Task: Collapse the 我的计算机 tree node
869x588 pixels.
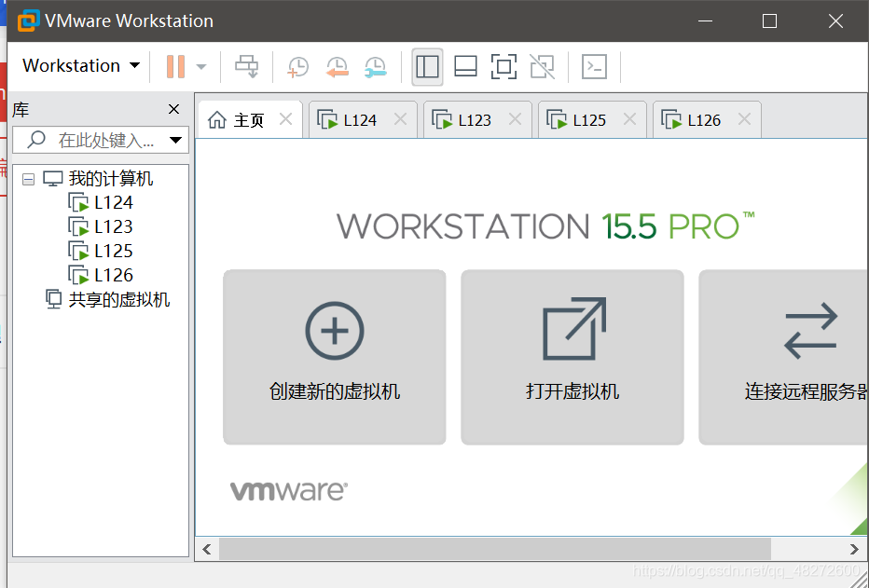Action: point(28,180)
